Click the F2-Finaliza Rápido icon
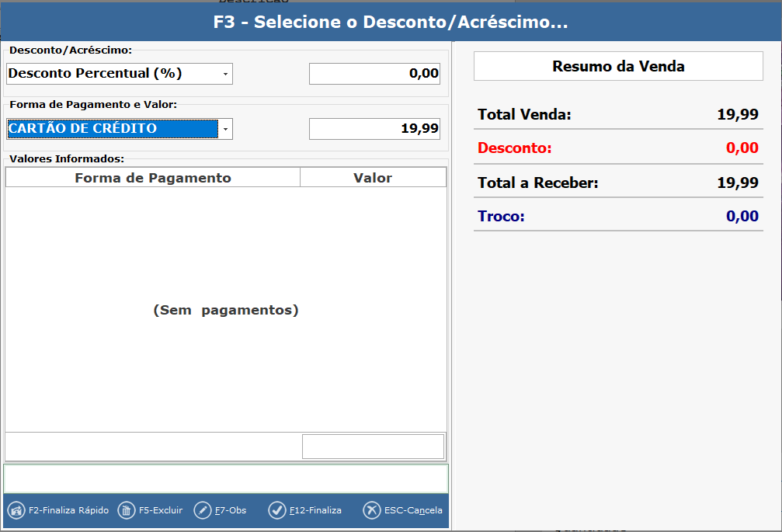This screenshot has height=532, width=782. pos(16,510)
